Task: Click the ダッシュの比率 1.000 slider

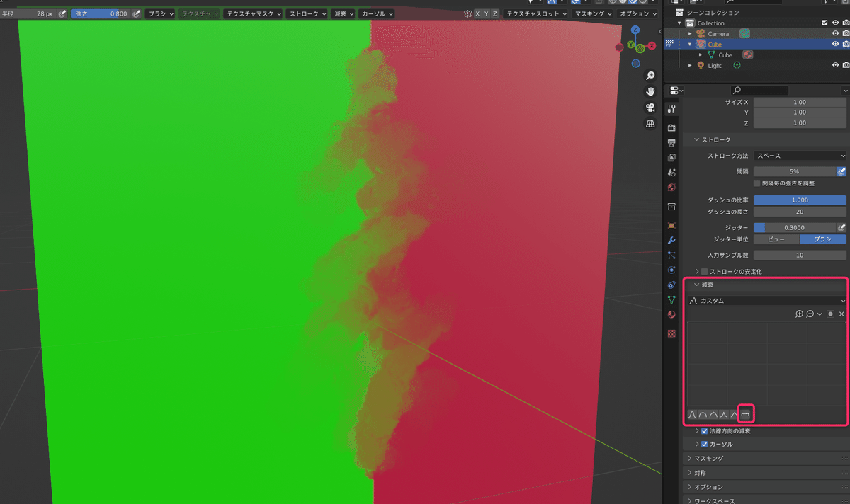Action: (800, 200)
